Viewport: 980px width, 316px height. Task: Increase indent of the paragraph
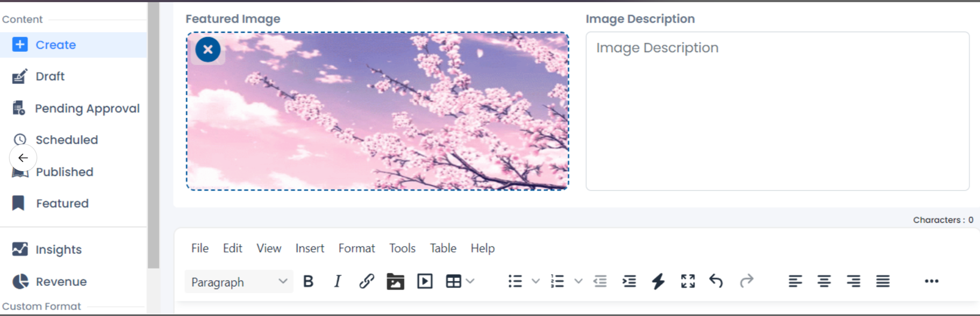[629, 282]
